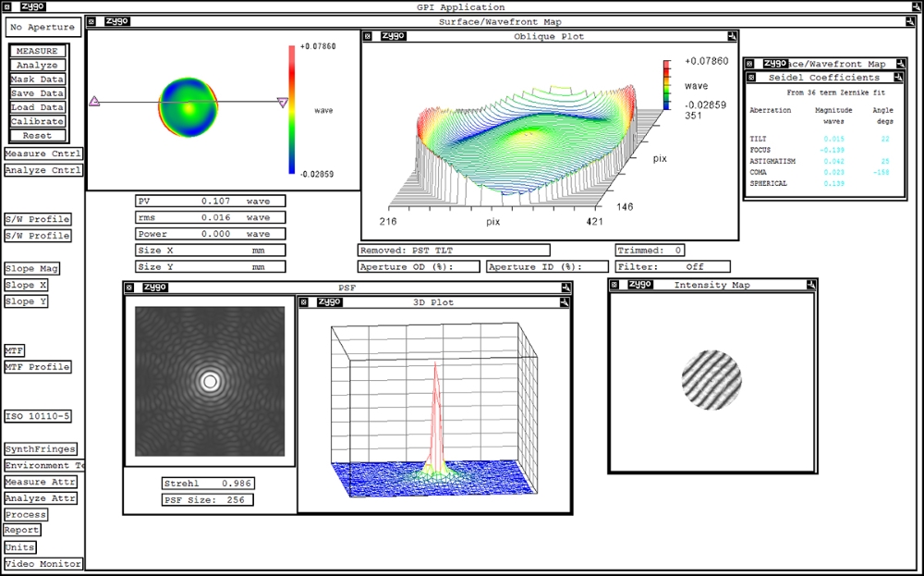Open the Report panel
This screenshot has height=576, width=924.
coord(22,531)
